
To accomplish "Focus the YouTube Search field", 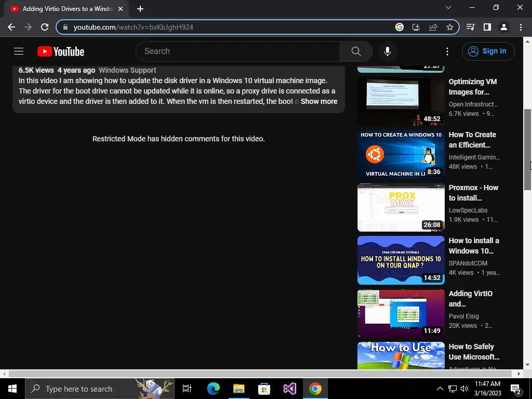I will pyautogui.click(x=238, y=51).
